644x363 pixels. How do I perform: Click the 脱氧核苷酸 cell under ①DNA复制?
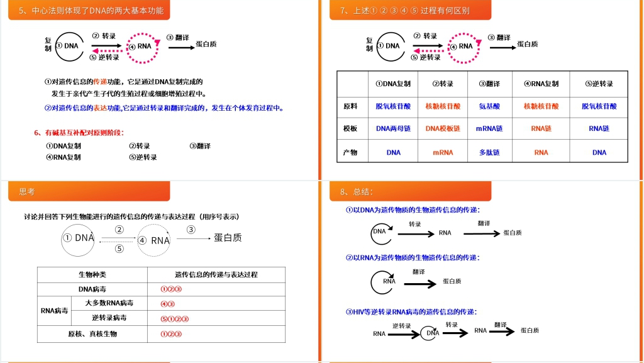point(392,107)
